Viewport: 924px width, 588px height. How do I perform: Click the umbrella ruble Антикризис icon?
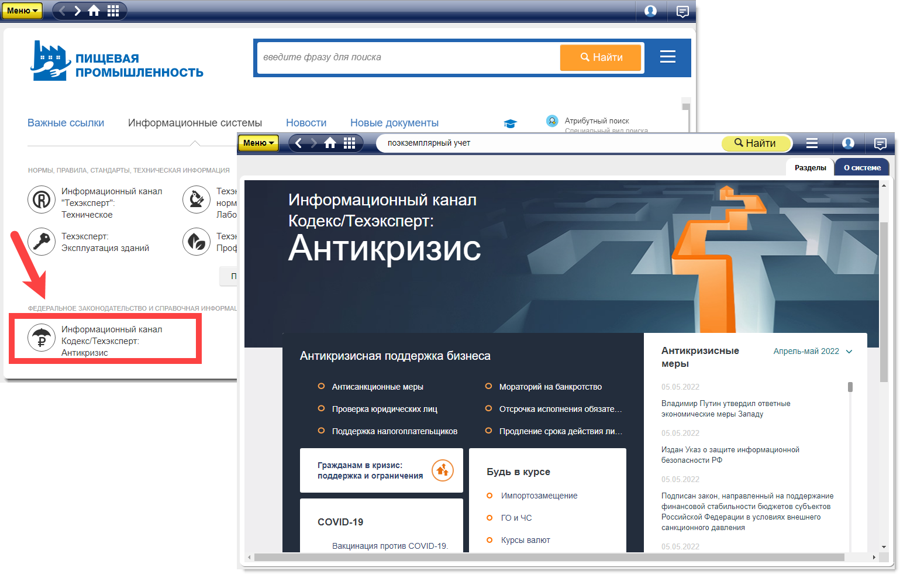tap(42, 338)
